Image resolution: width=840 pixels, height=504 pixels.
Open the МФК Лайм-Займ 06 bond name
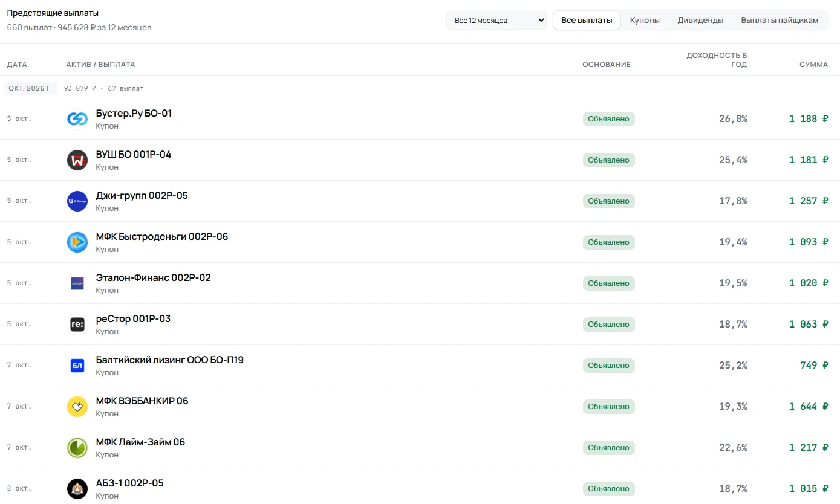[x=140, y=442]
